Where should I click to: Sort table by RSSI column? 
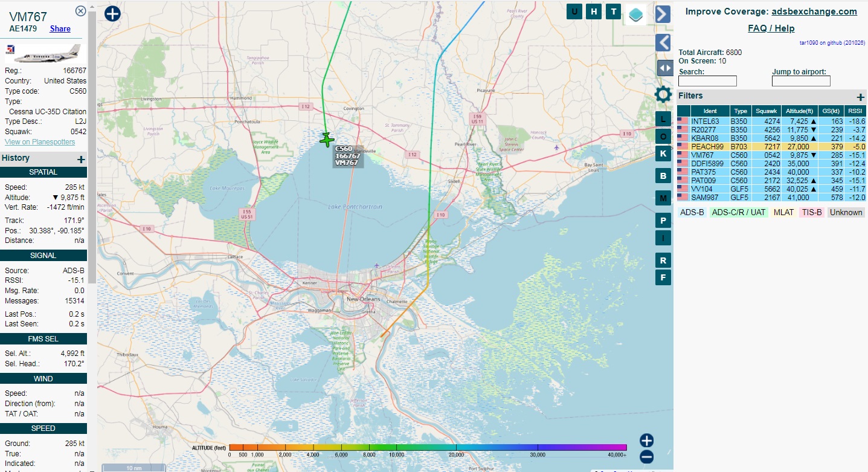coord(855,111)
